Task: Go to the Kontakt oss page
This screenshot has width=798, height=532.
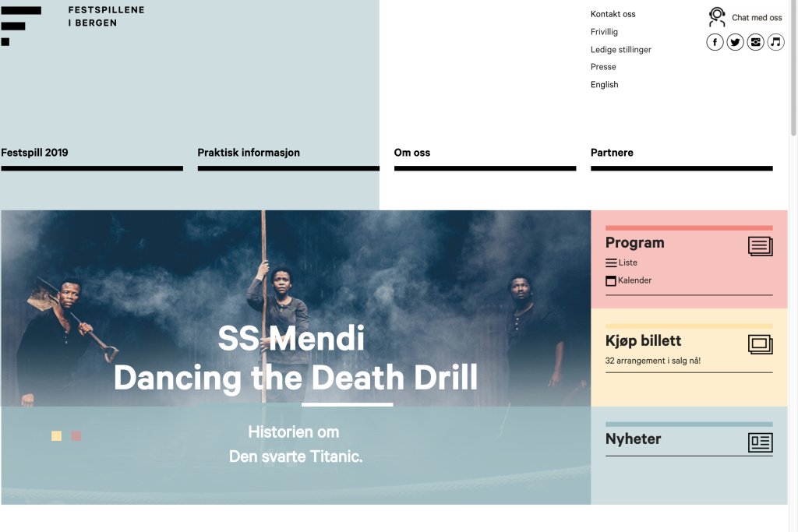Action: (613, 14)
